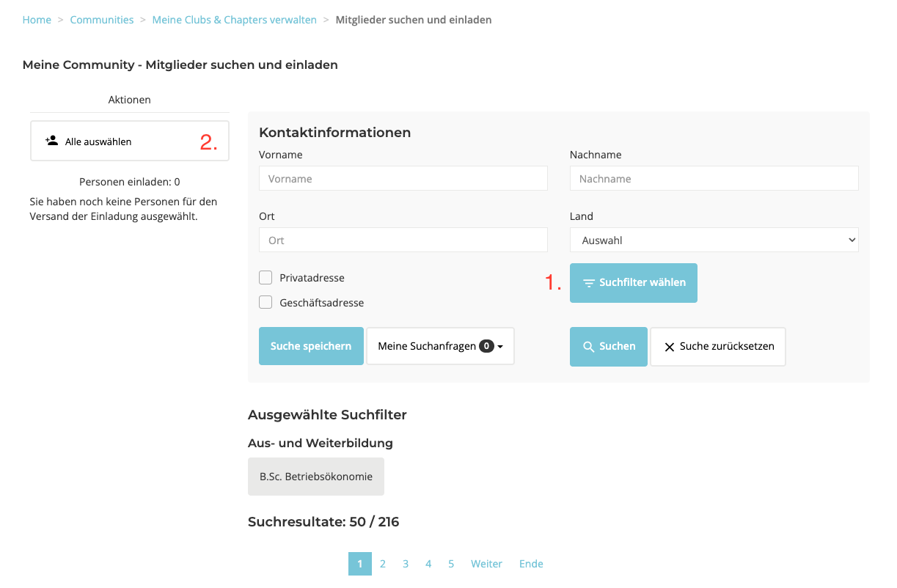Image resolution: width=897 pixels, height=588 pixels.
Task: Go to results page 2
Action: (x=383, y=564)
